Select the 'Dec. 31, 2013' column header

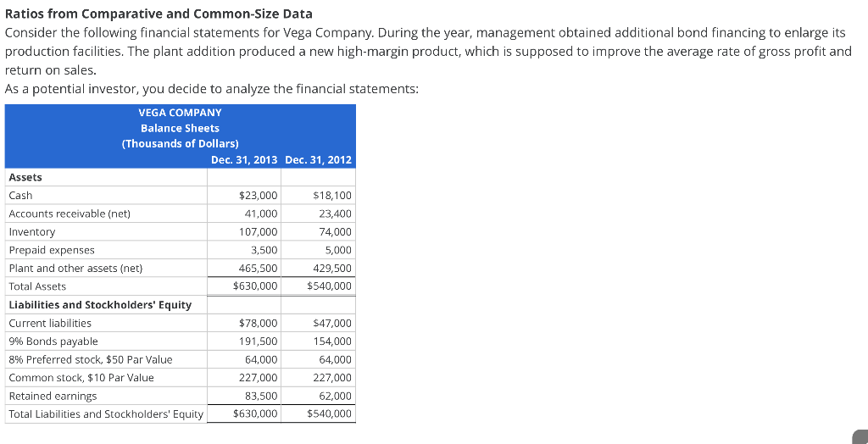point(244,160)
